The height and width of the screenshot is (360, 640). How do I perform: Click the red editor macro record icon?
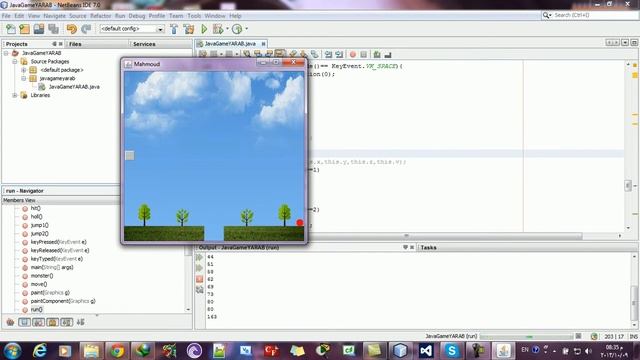pos(353,54)
